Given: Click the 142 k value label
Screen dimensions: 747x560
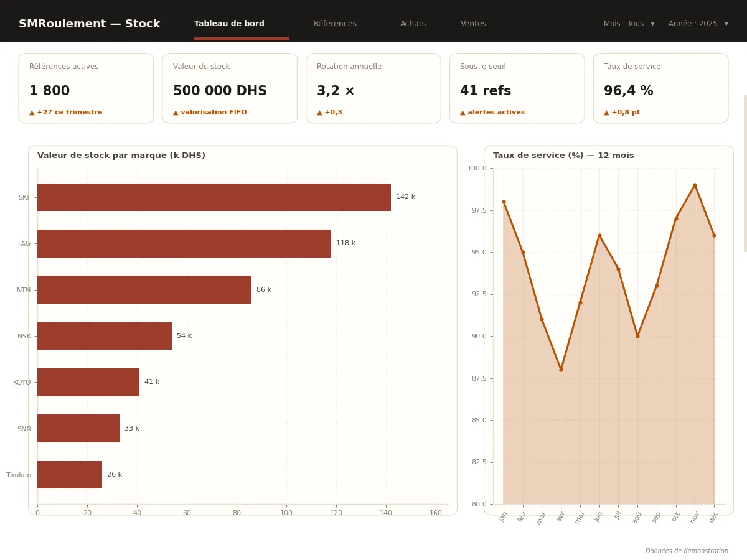Looking at the screenshot, I should (405, 197).
